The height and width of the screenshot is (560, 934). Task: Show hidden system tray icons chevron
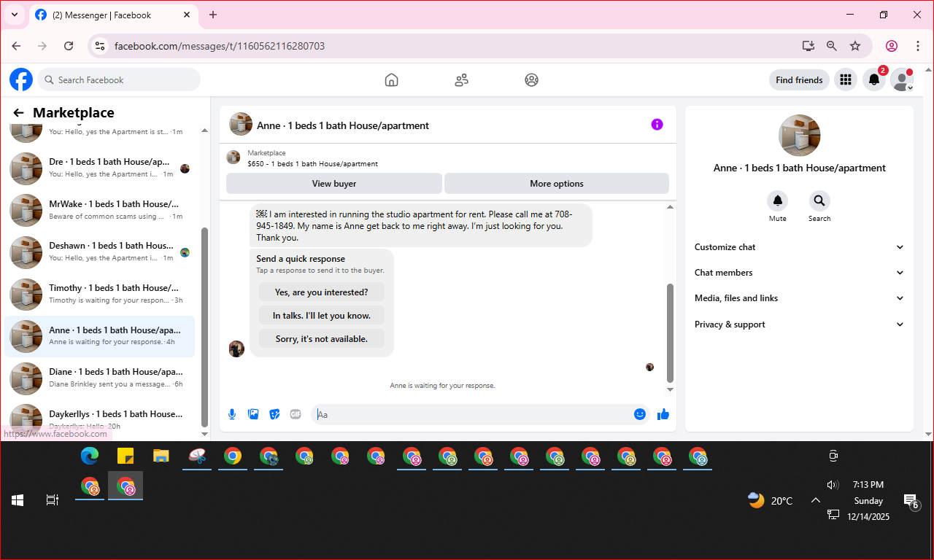pos(816,500)
